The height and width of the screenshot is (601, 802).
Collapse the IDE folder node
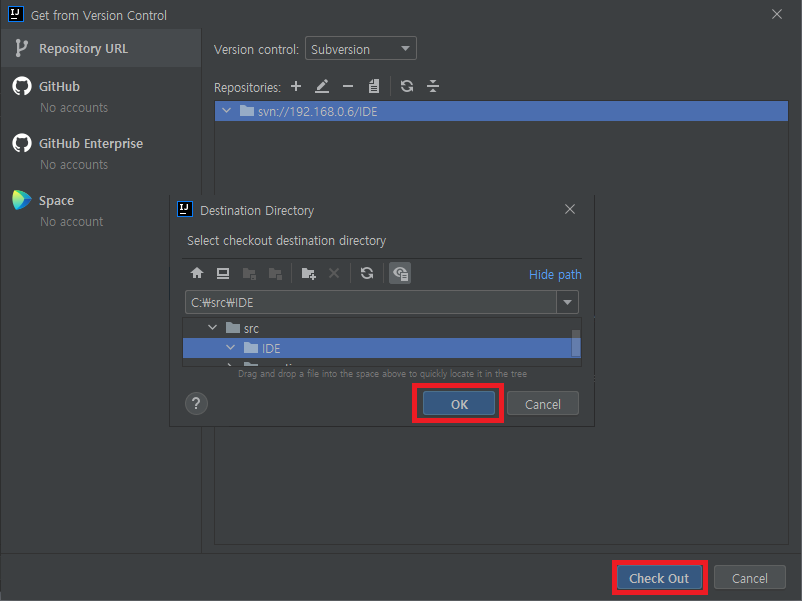click(231, 348)
